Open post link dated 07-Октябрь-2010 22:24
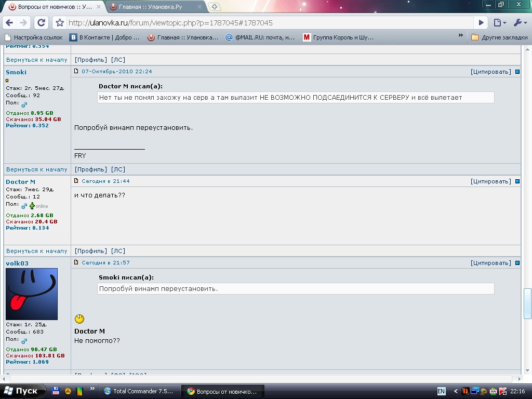This screenshot has height=399, width=532. coord(117,71)
